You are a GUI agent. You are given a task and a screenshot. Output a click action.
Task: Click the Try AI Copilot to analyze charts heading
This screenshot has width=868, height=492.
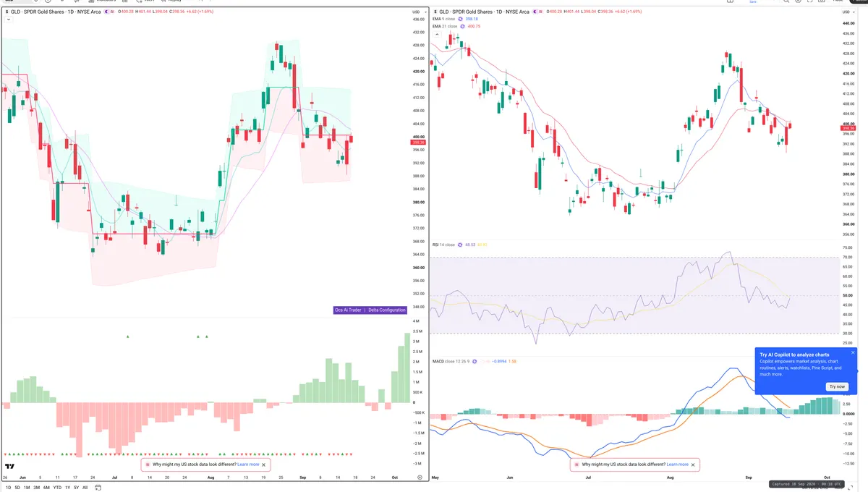794,355
